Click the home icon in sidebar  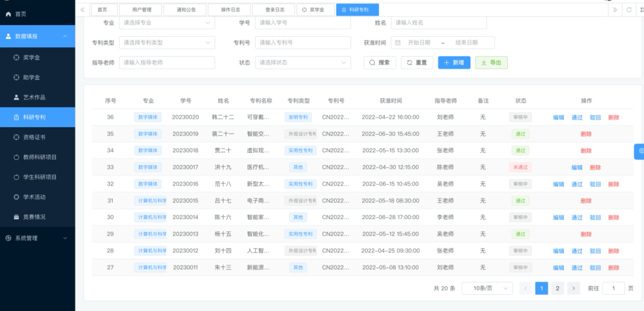click(x=8, y=14)
